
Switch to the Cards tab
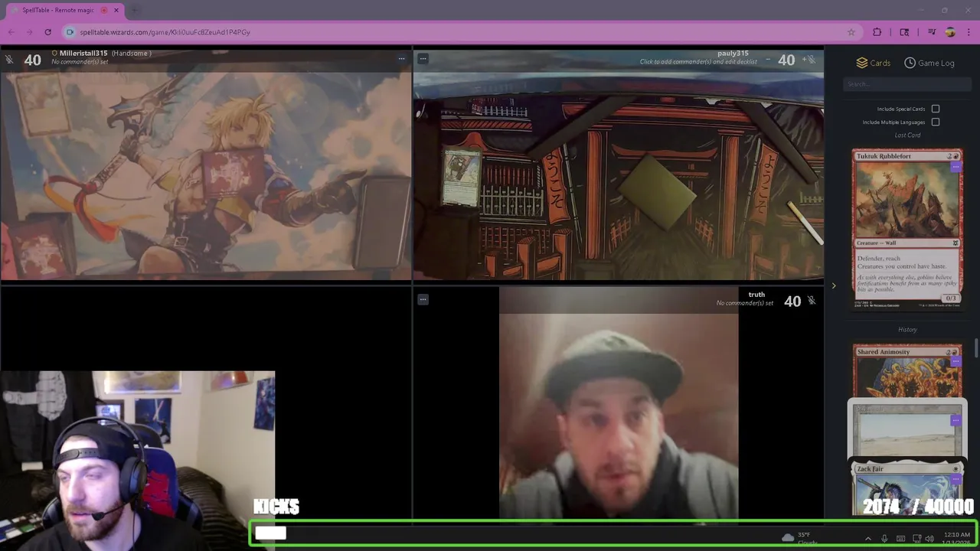(873, 63)
